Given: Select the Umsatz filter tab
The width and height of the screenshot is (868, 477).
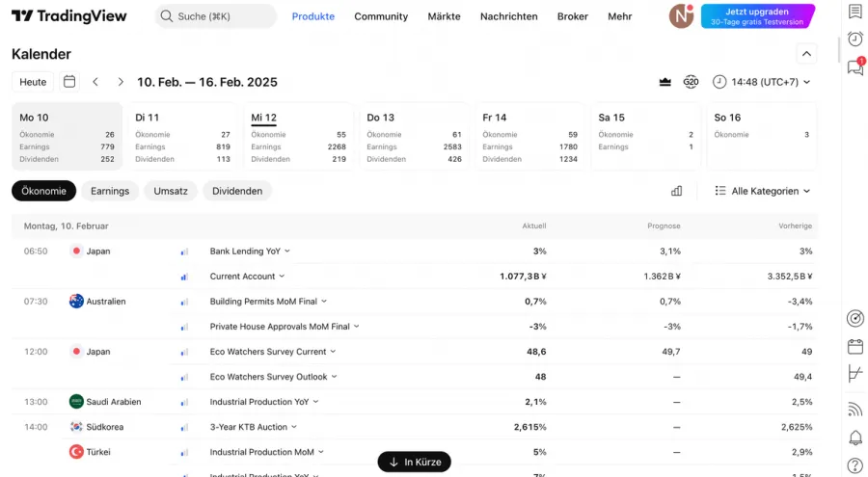Looking at the screenshot, I should coord(171,191).
